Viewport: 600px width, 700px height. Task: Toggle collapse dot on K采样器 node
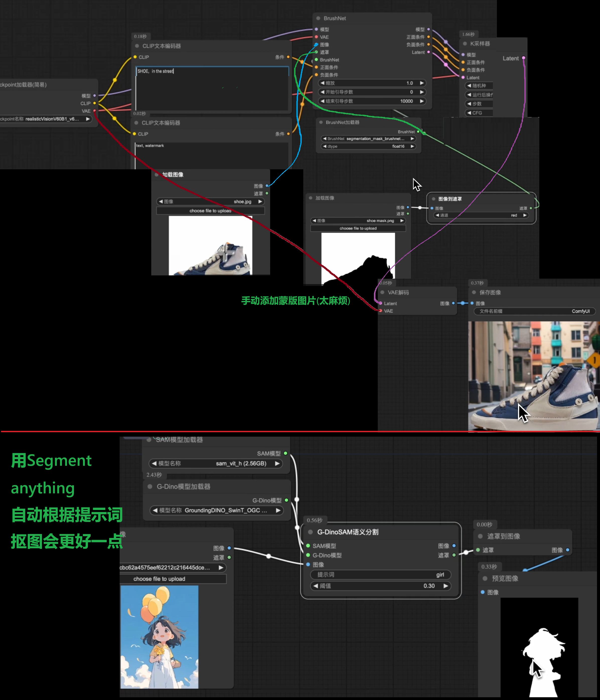(x=465, y=44)
